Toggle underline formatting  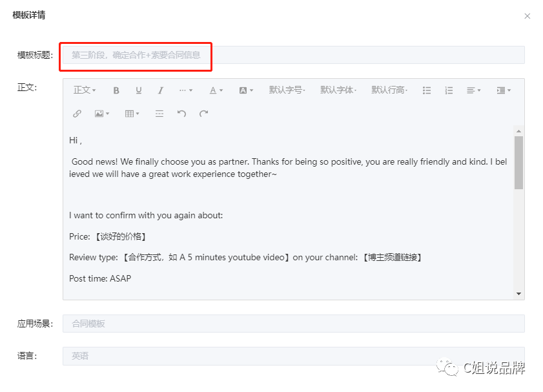coord(138,90)
